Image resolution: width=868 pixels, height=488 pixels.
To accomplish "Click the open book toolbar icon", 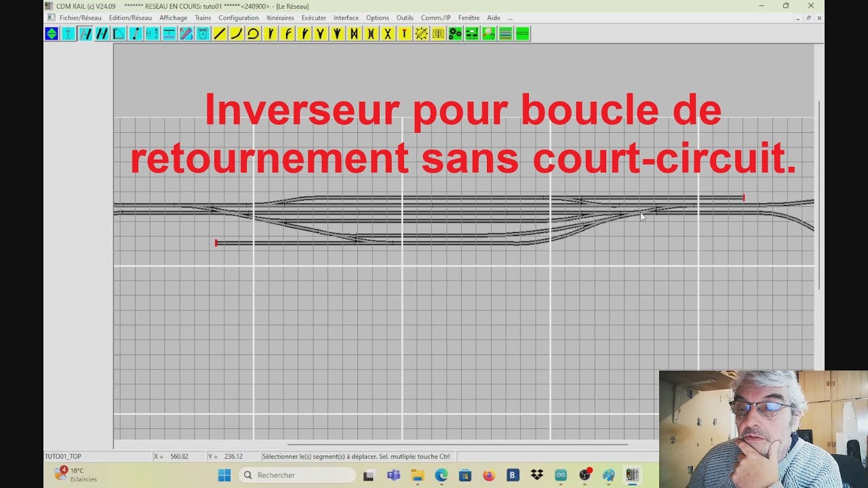I will [438, 34].
